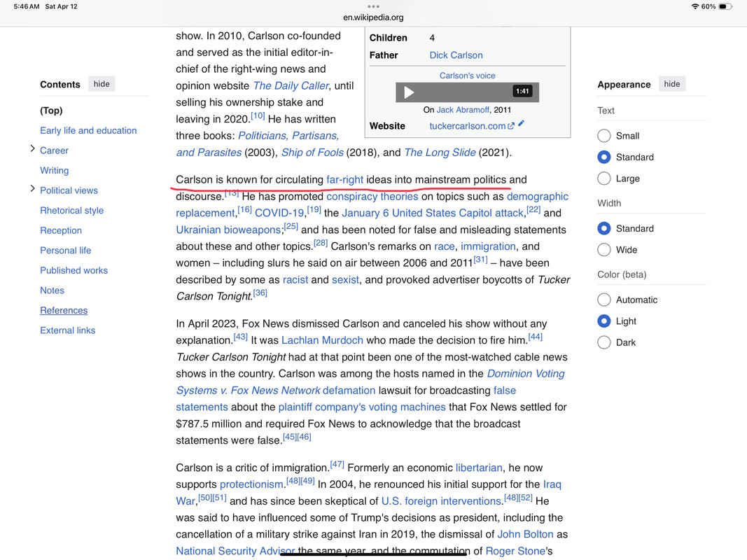Open U.S. foreign interventions link
This screenshot has height=560, width=747.
click(441, 501)
